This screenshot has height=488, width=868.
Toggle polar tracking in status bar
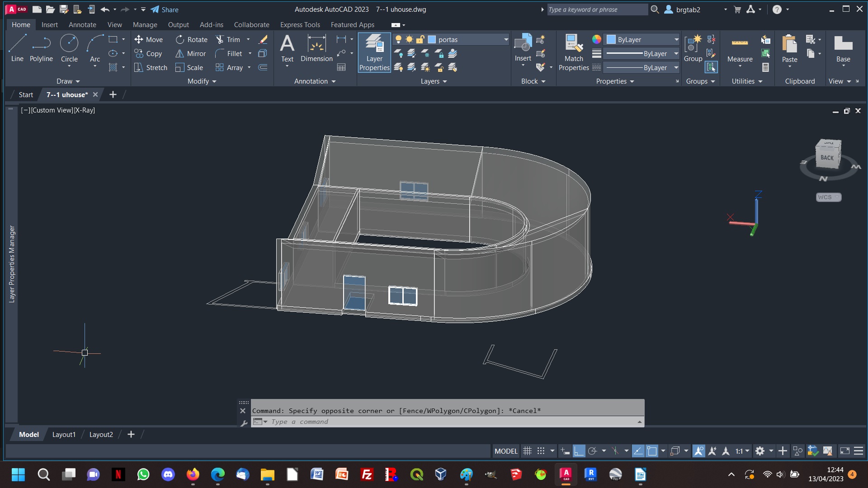(x=592, y=451)
